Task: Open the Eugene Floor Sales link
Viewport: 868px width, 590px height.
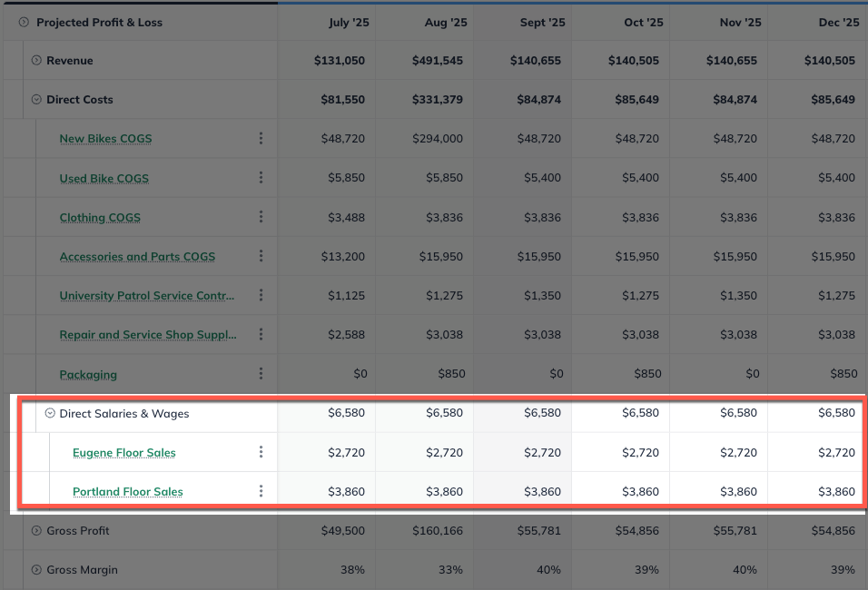Action: (124, 453)
